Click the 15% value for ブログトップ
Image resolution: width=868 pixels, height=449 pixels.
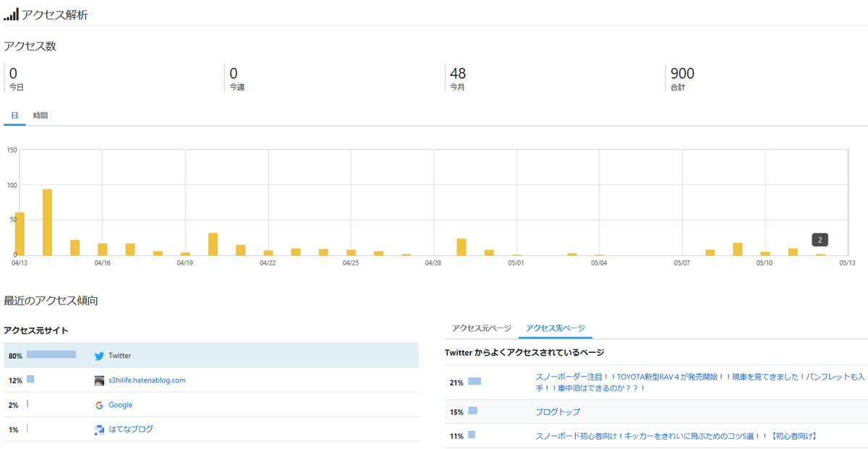(456, 412)
